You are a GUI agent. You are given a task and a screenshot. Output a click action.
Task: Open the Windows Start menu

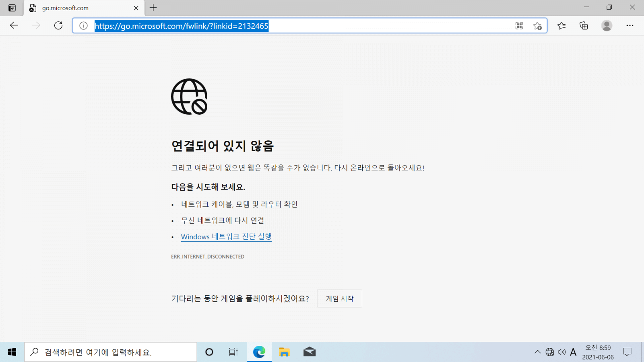[12, 352]
